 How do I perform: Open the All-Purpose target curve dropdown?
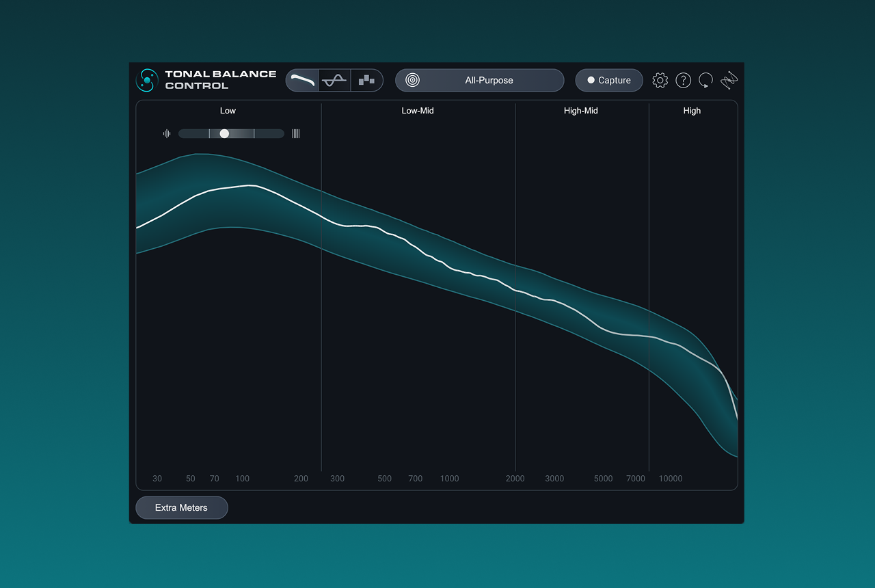pyautogui.click(x=489, y=80)
